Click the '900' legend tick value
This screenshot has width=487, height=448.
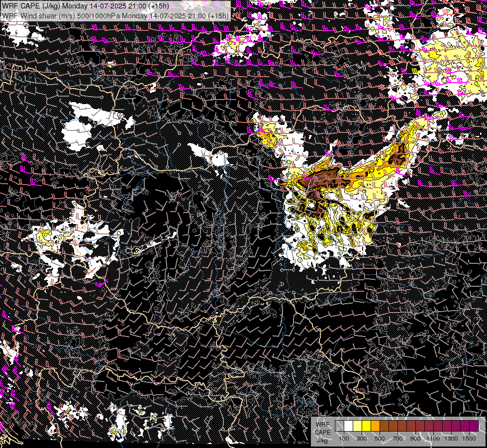(x=415, y=439)
